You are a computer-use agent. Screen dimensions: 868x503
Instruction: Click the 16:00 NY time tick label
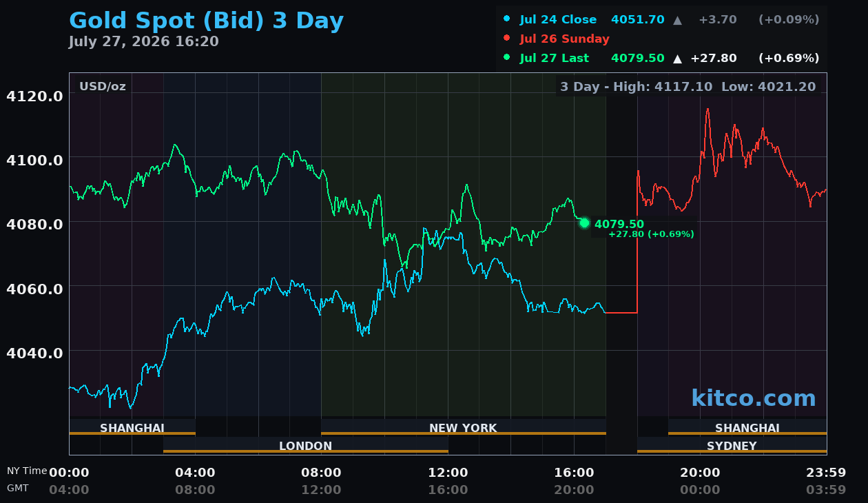coord(574,473)
